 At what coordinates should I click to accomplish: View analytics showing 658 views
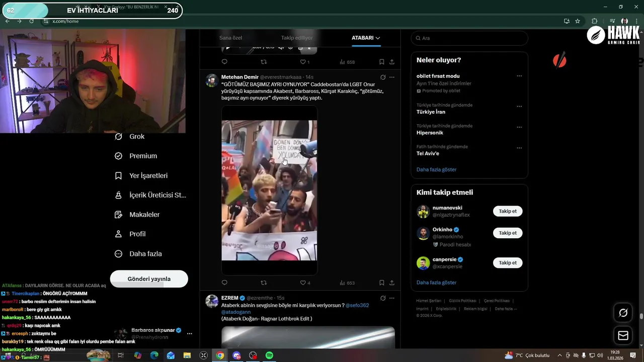coord(347,62)
